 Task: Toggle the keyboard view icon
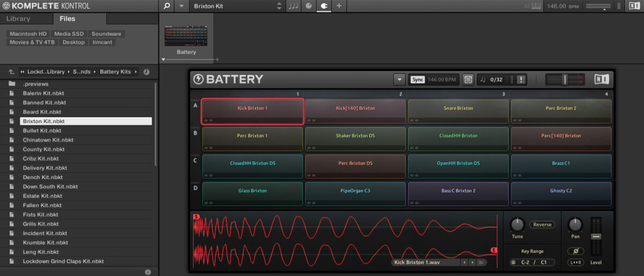click(535, 6)
